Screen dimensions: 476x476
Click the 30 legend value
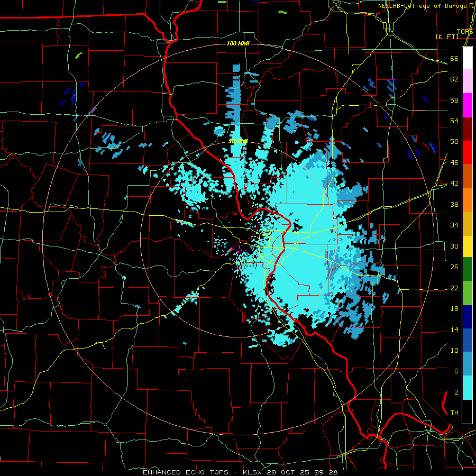(454, 246)
